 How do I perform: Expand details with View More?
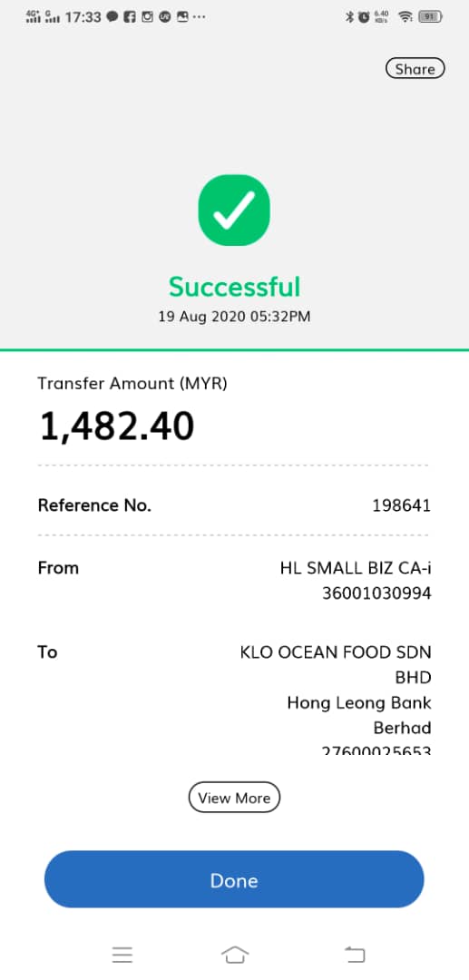click(x=234, y=798)
